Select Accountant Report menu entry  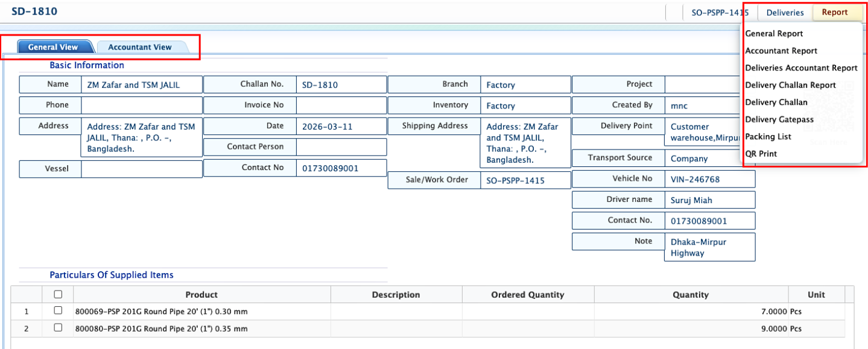click(781, 51)
